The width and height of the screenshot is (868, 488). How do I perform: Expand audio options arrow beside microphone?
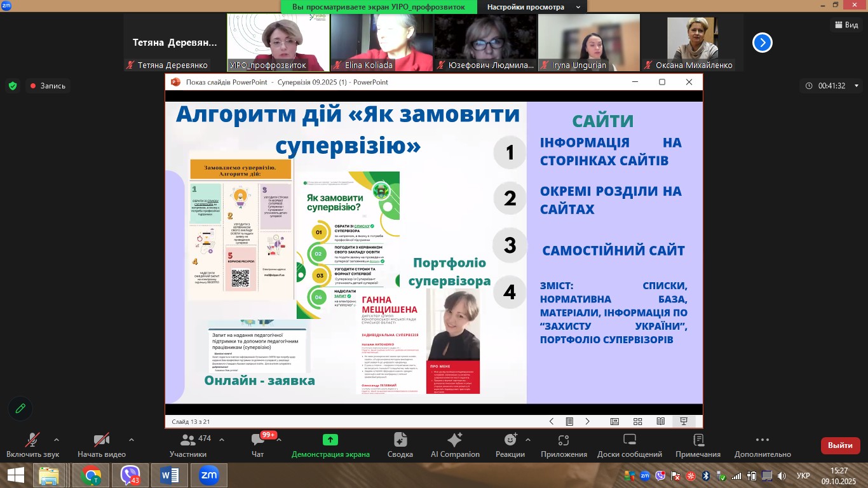pos(57,439)
